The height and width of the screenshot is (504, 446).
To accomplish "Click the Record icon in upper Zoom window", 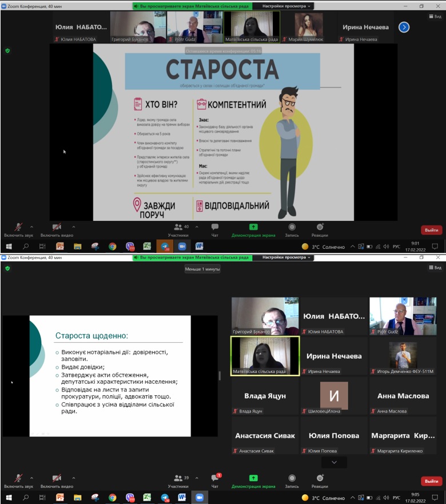I will (x=292, y=227).
